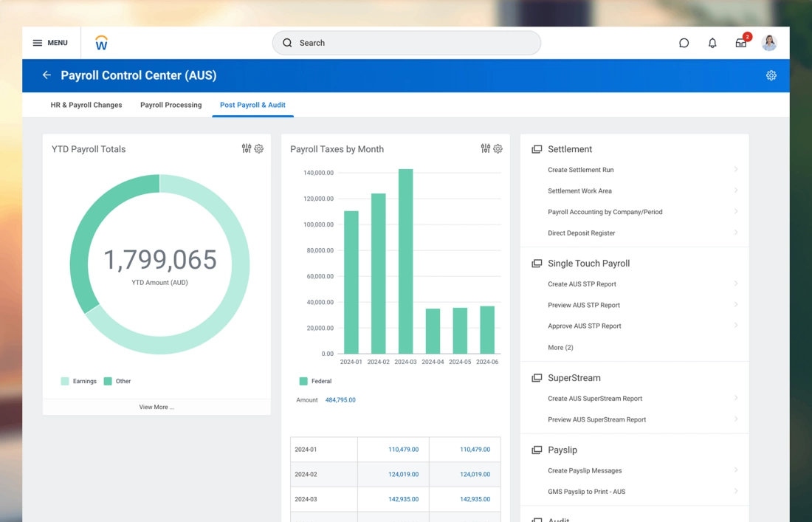Click the Workday logo home icon
This screenshot has height=522, width=812.
[102, 44]
